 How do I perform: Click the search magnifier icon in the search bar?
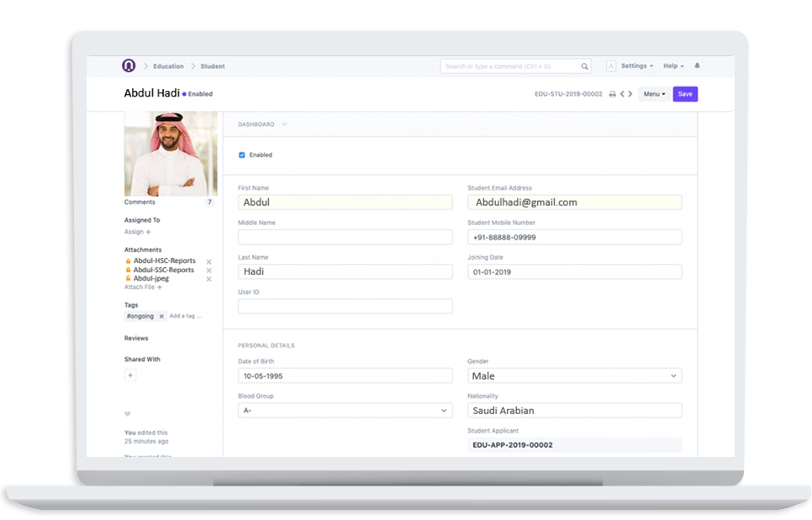(x=584, y=66)
